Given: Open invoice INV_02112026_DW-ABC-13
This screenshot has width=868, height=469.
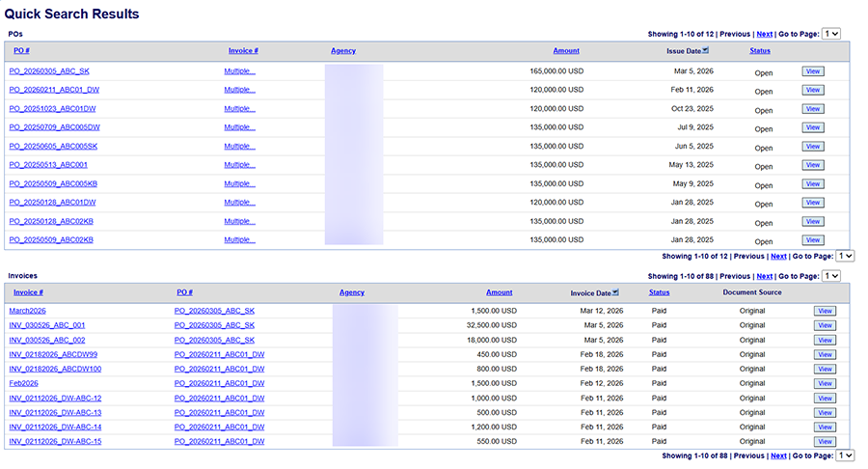Looking at the screenshot, I should tap(55, 412).
